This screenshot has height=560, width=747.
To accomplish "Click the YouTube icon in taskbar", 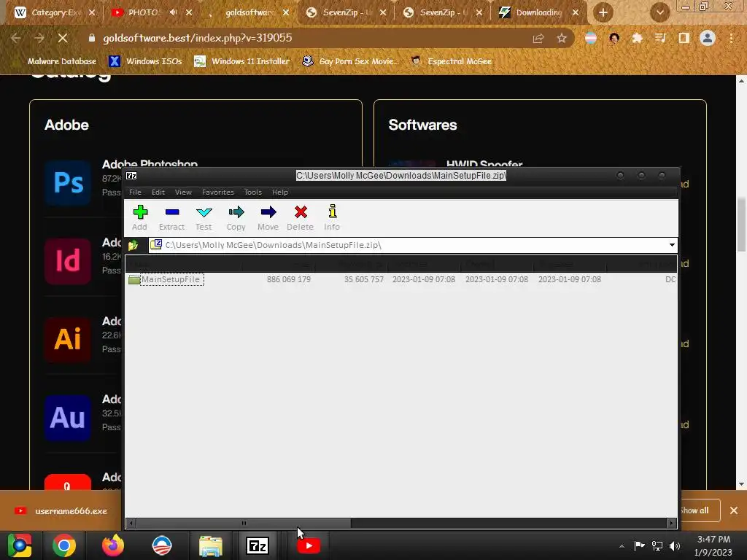I will coord(309,545).
